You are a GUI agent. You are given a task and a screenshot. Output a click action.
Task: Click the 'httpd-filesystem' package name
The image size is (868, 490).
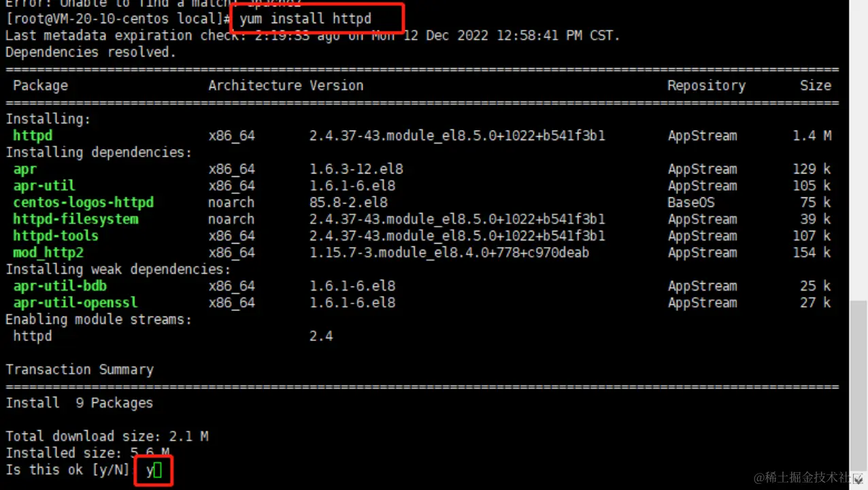pos(76,219)
